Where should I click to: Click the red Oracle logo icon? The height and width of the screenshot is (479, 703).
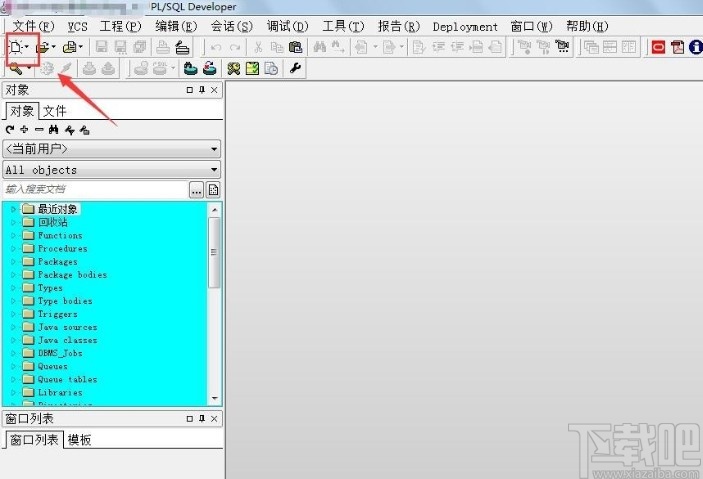click(658, 47)
